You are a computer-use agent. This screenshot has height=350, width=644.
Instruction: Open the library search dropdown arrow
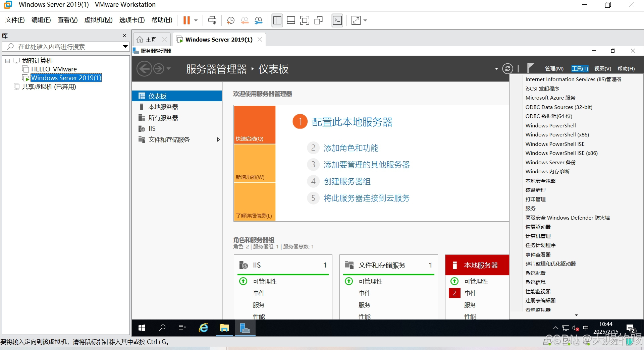[x=125, y=47]
